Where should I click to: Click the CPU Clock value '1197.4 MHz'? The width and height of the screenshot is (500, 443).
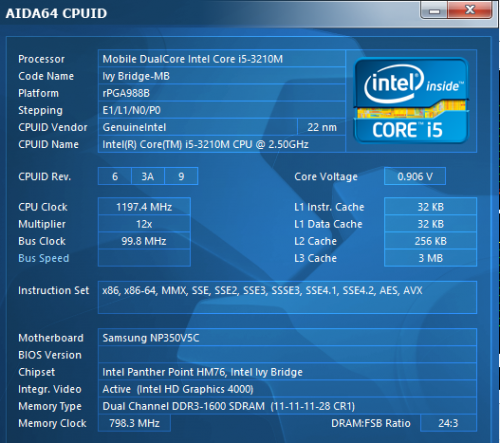pos(144,207)
